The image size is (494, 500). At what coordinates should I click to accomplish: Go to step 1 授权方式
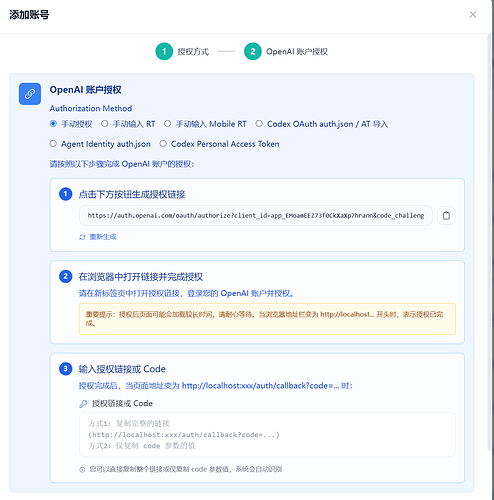(182, 51)
